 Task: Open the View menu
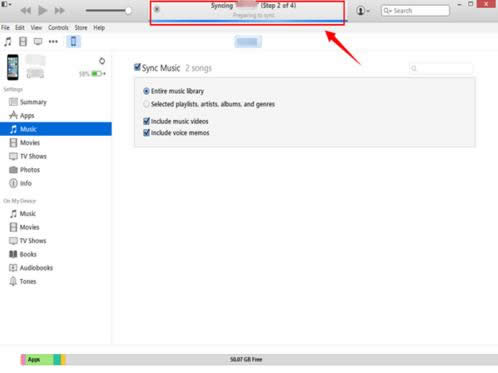coord(36,28)
